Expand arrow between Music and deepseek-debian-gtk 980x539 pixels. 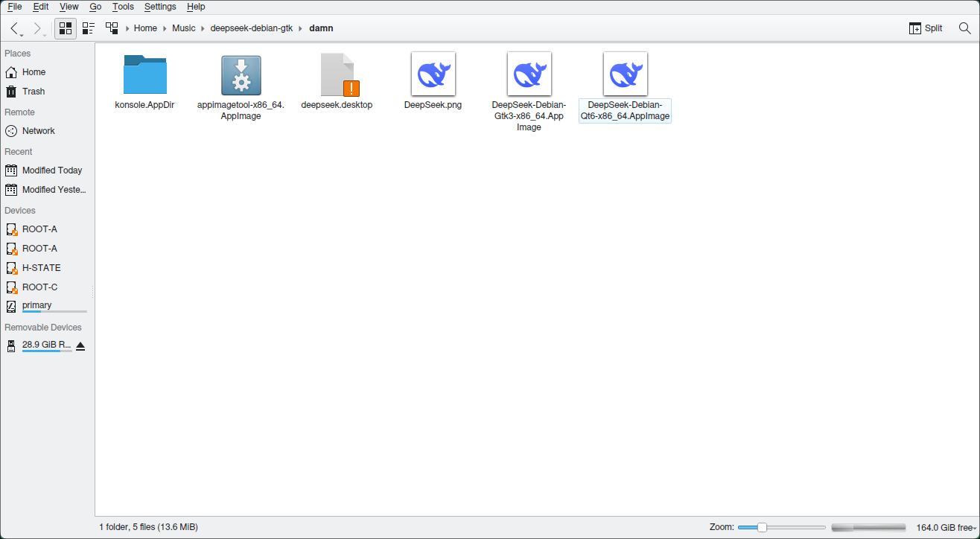[203, 28]
